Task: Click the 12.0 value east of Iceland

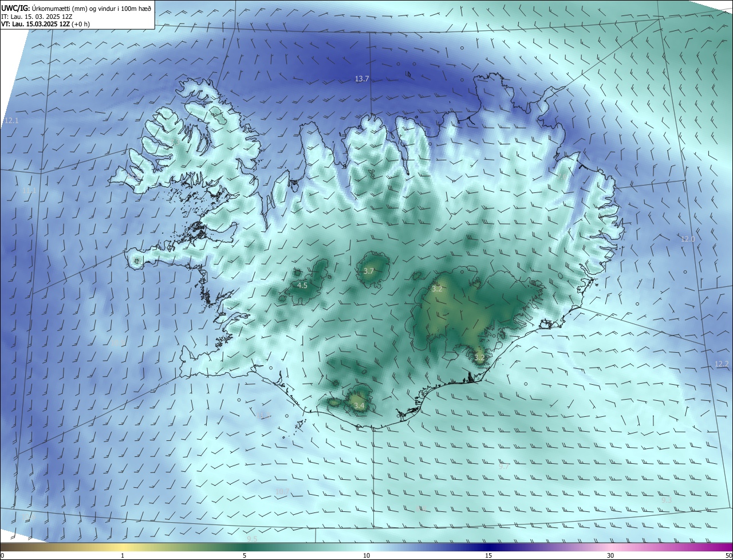Action: 688,239
